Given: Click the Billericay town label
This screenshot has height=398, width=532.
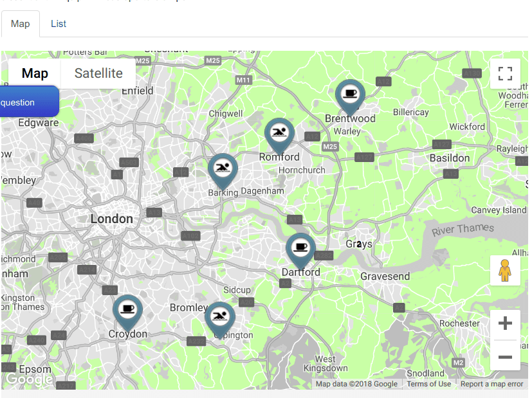Looking at the screenshot, I should pos(411,113).
